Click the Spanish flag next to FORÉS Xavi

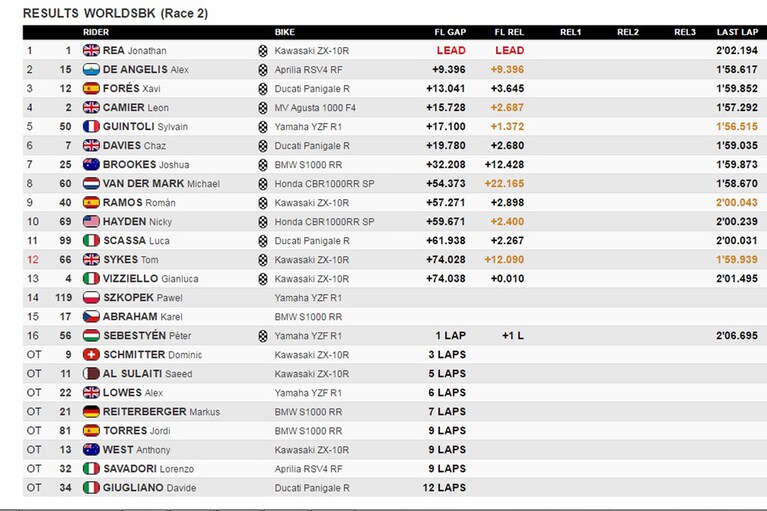[91, 89]
